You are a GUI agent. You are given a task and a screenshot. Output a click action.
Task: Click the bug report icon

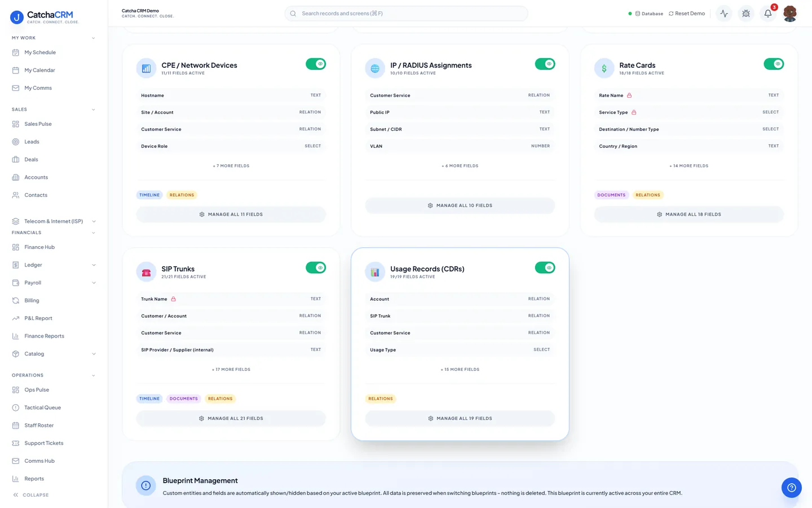coord(746,14)
